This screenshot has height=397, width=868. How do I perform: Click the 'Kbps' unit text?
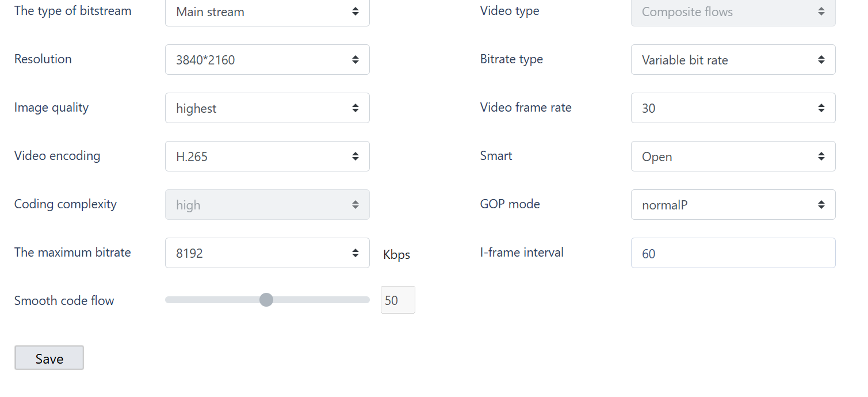[x=396, y=254]
